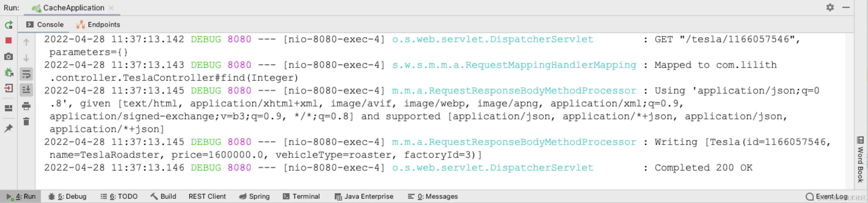Stop the running application using the red square
The image size is (868, 203).
tap(9, 40)
